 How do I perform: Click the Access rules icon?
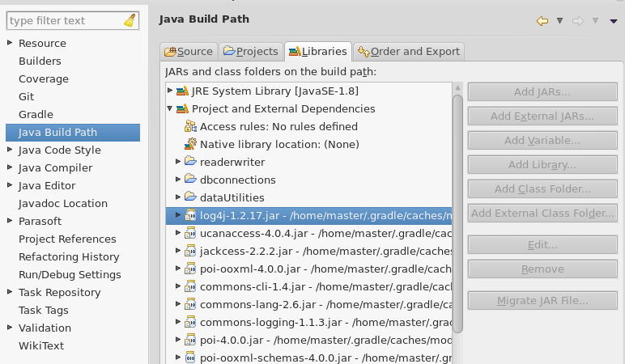pos(190,126)
